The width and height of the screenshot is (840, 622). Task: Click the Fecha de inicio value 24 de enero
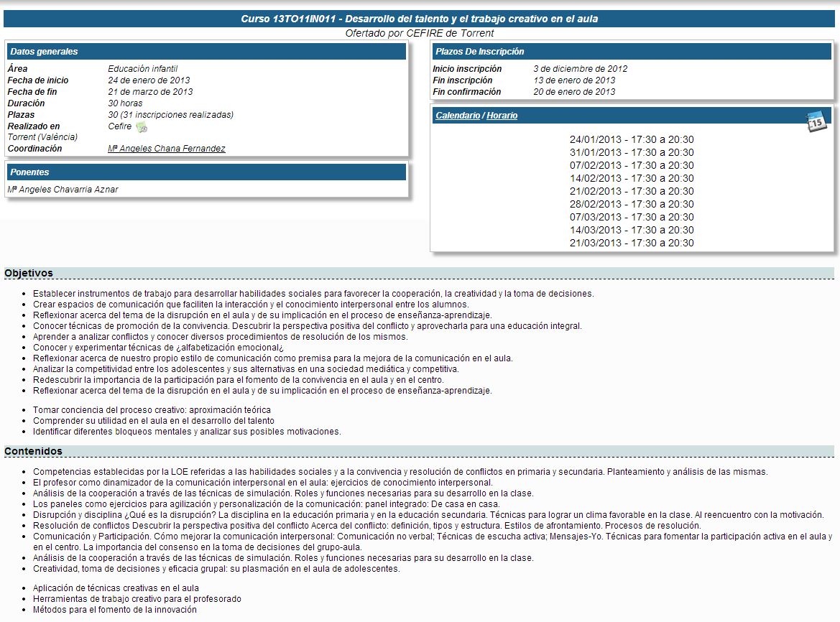[x=149, y=80]
